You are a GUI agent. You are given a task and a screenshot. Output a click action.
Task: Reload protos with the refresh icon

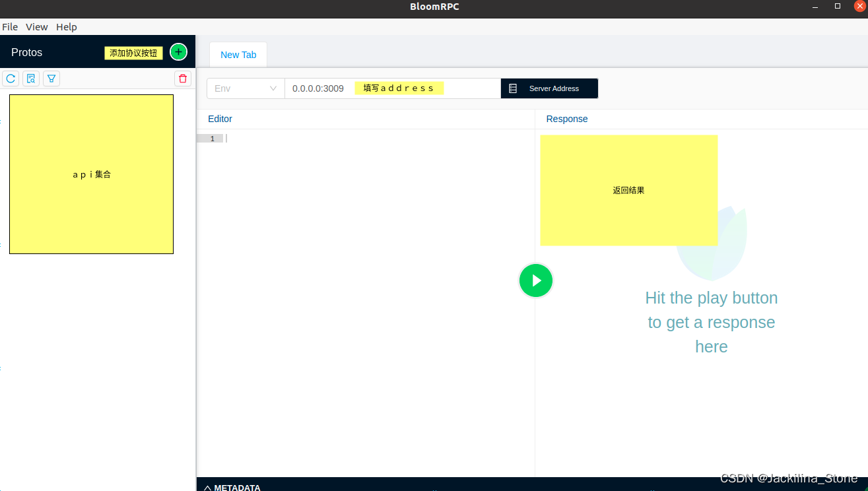click(11, 79)
